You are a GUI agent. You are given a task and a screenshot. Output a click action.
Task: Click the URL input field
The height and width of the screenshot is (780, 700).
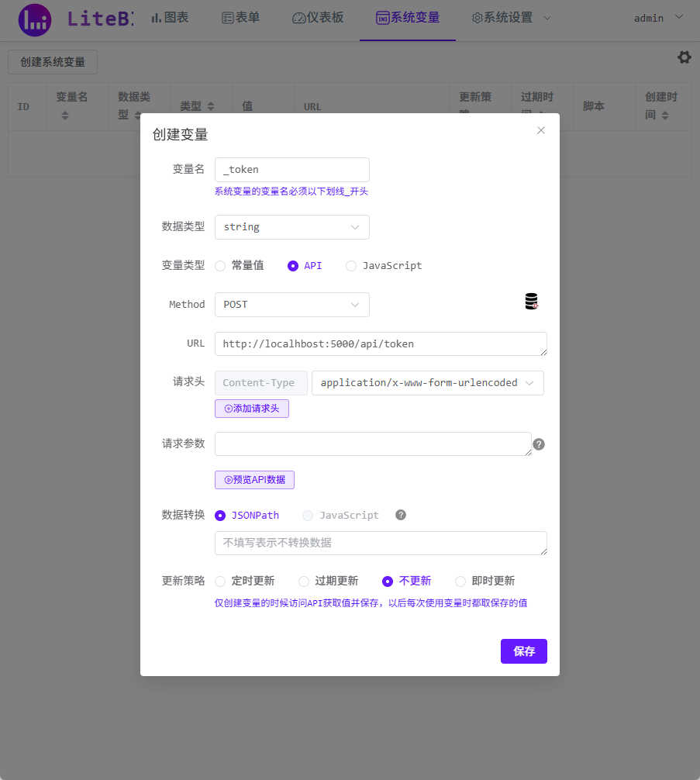click(380, 343)
